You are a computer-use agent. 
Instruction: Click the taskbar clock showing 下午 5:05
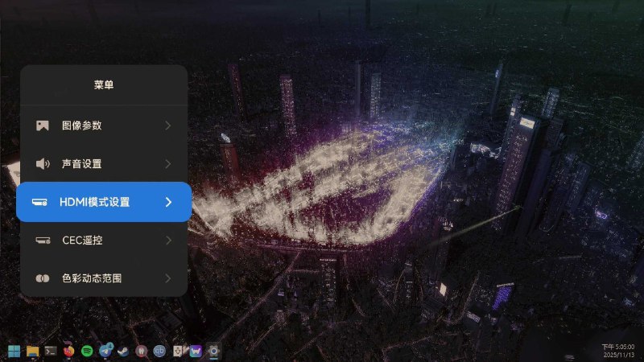pos(618,350)
